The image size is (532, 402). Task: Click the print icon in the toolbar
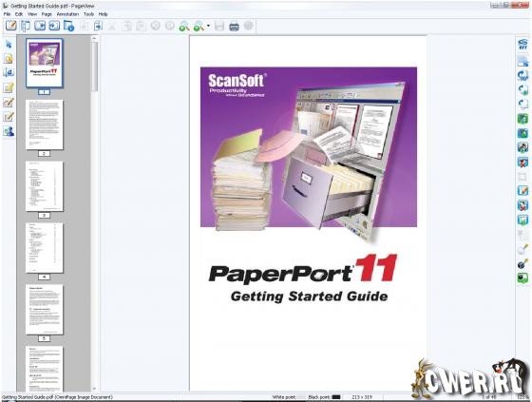point(234,27)
